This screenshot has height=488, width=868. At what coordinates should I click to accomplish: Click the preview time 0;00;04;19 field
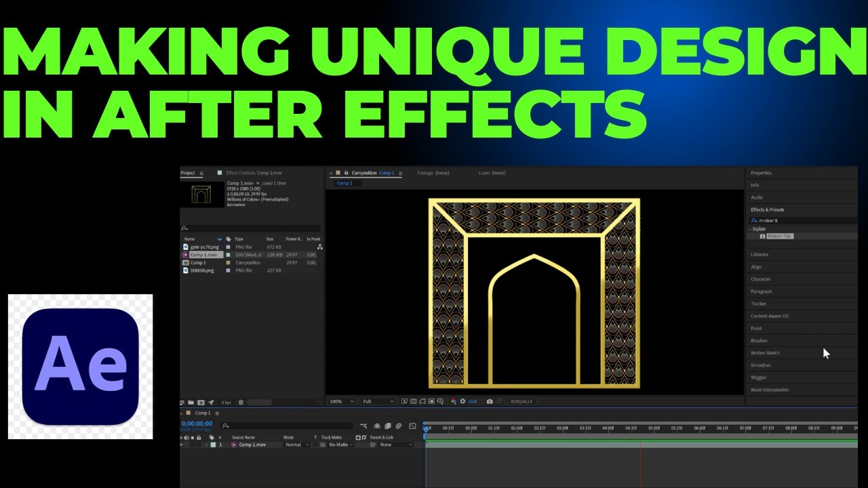pyautogui.click(x=521, y=401)
